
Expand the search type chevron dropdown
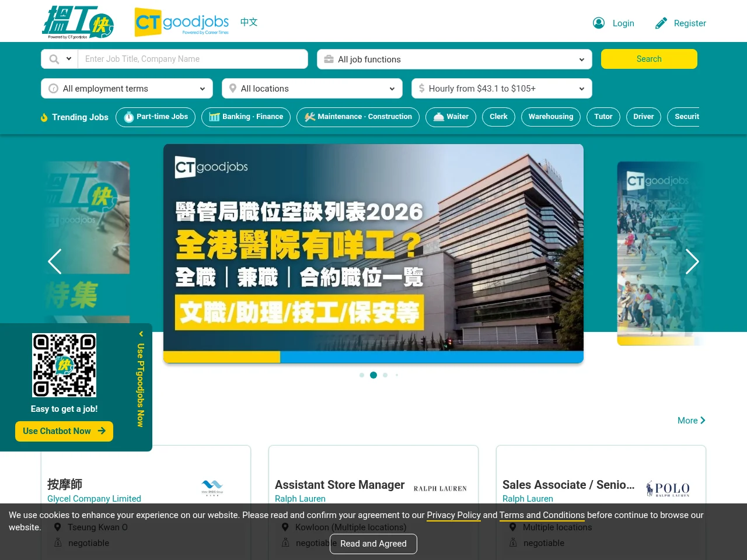click(69, 59)
